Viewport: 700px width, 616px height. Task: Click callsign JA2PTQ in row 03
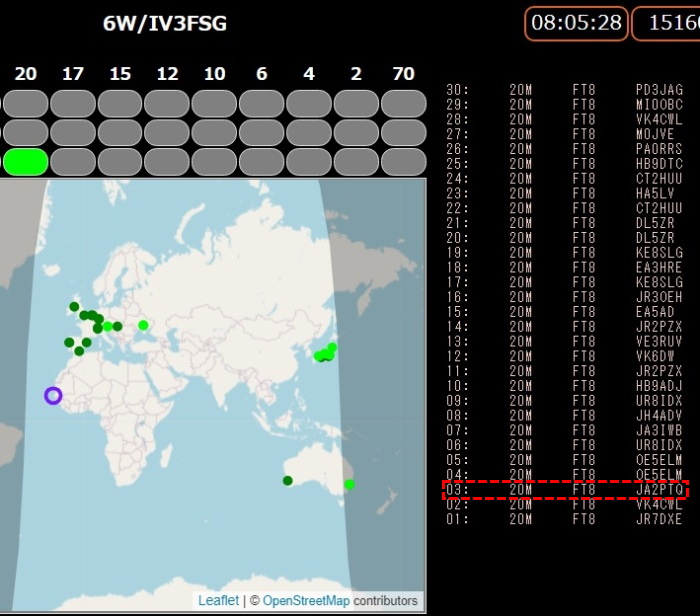click(659, 490)
